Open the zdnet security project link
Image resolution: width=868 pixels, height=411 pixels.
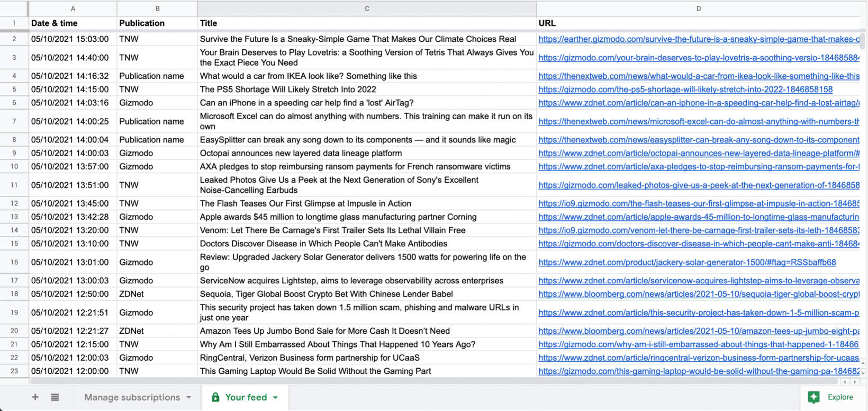coord(699,312)
